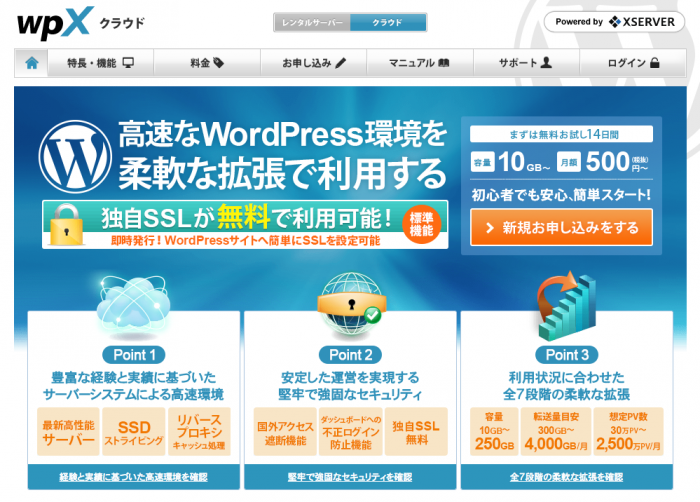700x502 pixels.
Task: Click the 国外アクセス遮断機能 tile
Action: (x=285, y=431)
